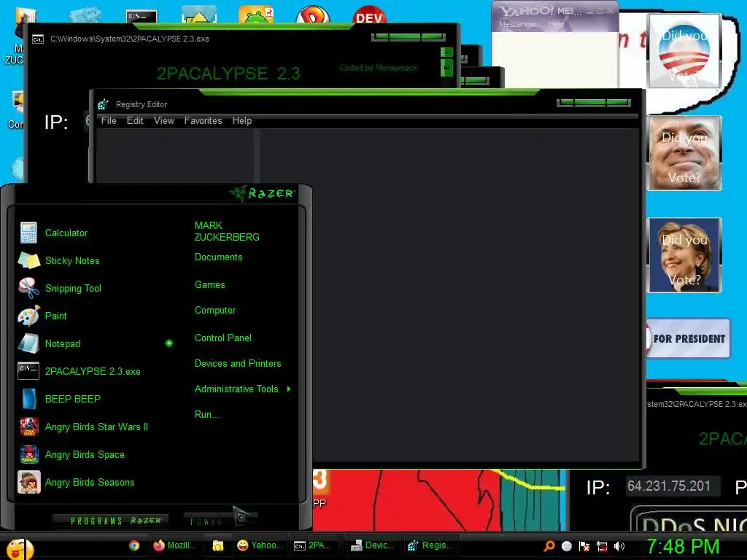The width and height of the screenshot is (747, 560).
Task: Open the BEEP BEEP program entry
Action: click(x=60, y=399)
